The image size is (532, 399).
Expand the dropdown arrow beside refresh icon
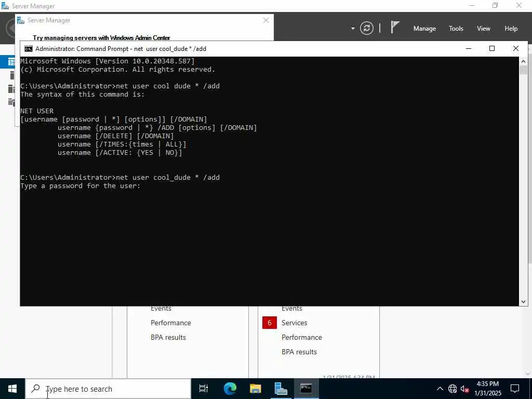(x=353, y=29)
